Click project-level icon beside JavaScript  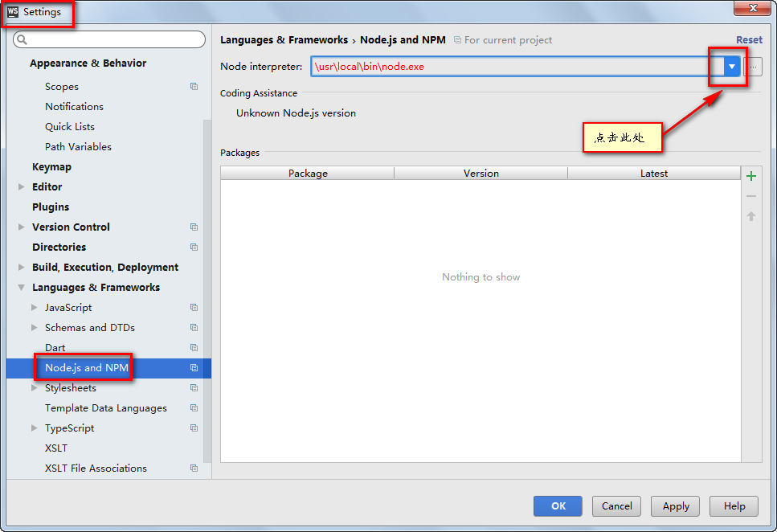(194, 308)
